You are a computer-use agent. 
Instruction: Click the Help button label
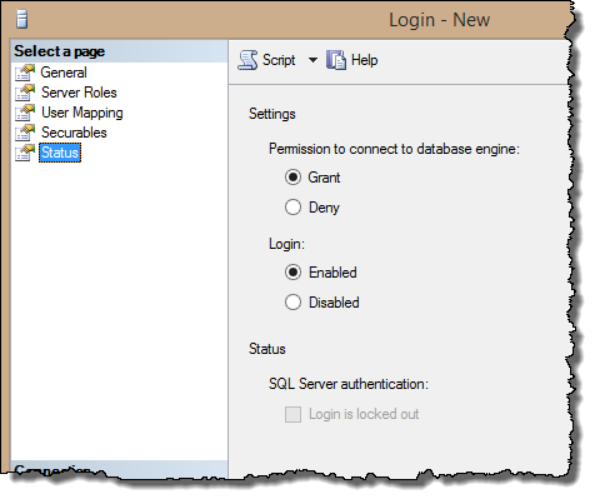[364, 60]
